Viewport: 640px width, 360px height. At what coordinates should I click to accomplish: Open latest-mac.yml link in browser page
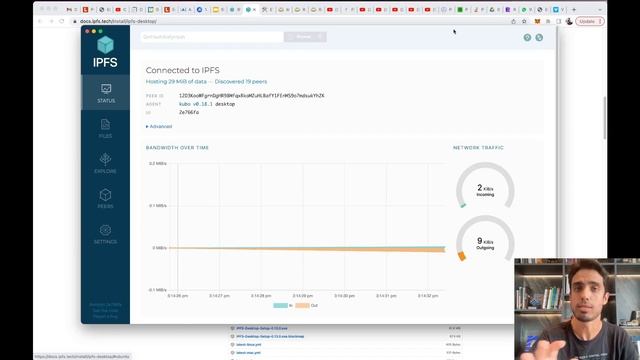pos(248,353)
